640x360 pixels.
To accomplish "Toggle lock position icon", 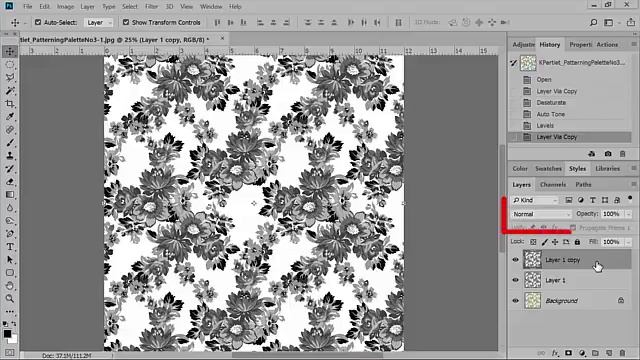I will tap(555, 242).
